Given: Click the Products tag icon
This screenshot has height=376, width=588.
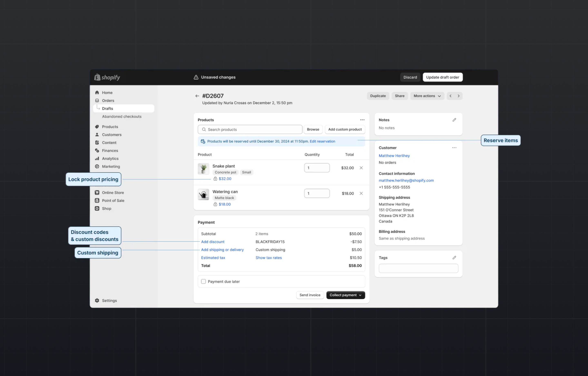Looking at the screenshot, I should [97, 127].
